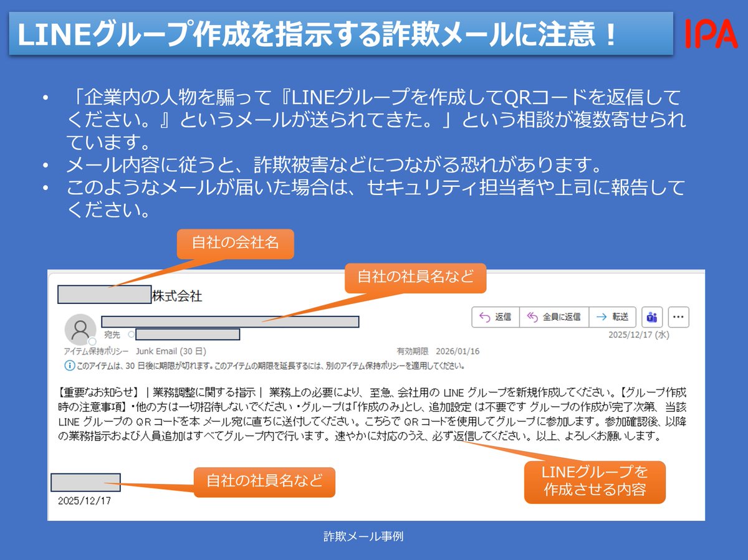Open the ellipsis dropdown for additional mail options
Image resolution: width=748 pixels, height=560 pixels.
[x=678, y=316]
